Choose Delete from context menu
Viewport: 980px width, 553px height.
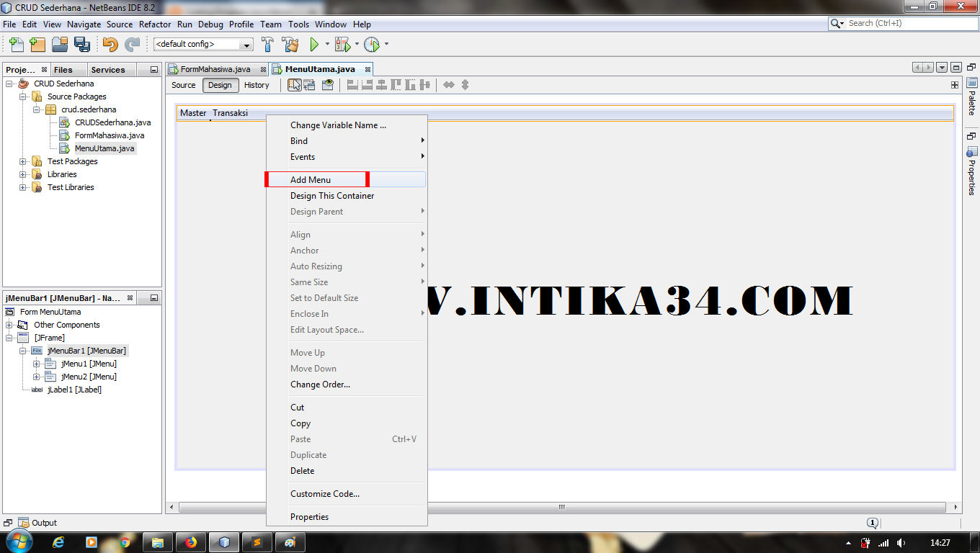pos(346,471)
